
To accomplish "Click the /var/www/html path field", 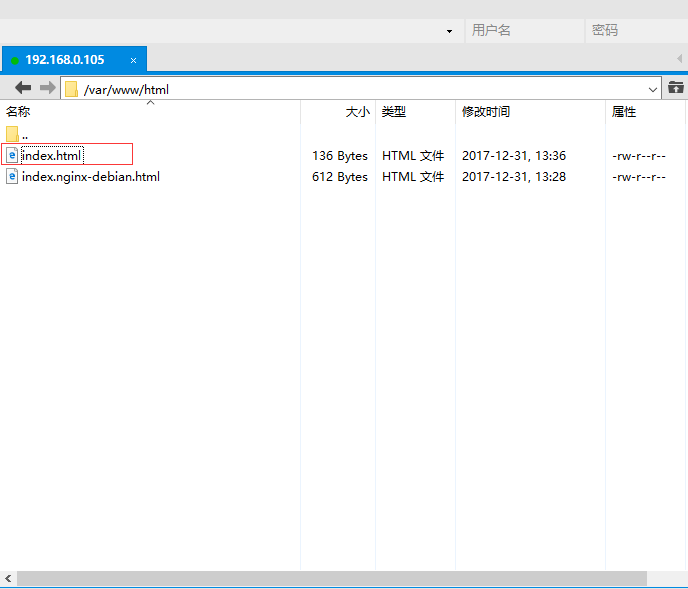I will click(x=361, y=89).
